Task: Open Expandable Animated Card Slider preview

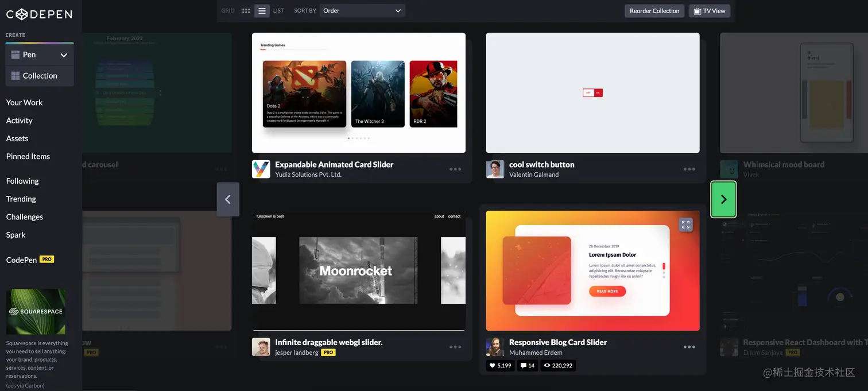Action: coord(359,92)
